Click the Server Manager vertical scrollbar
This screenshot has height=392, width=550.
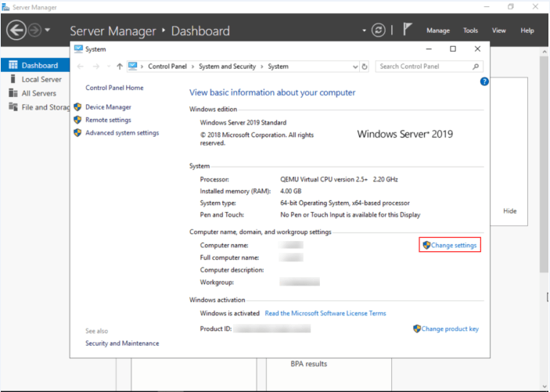pyautogui.click(x=544, y=164)
